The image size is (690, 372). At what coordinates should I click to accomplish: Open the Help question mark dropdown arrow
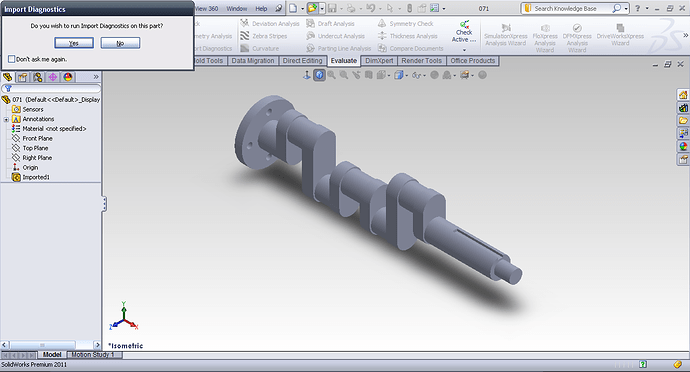647,8
